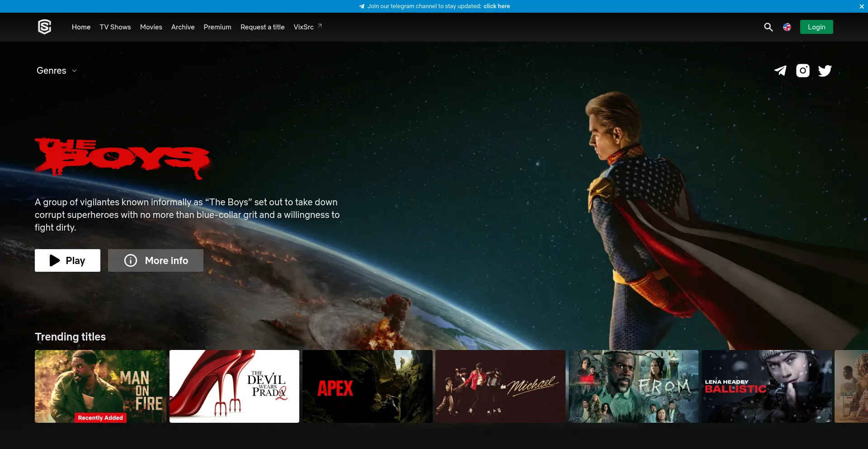Go to Home in navigation
The image size is (868, 449).
pos(81,27)
